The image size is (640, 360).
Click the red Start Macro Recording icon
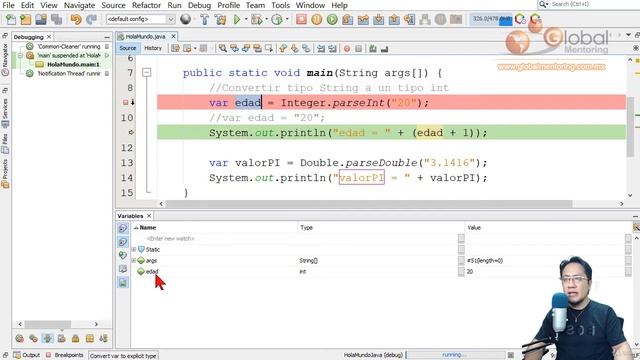coord(347,49)
